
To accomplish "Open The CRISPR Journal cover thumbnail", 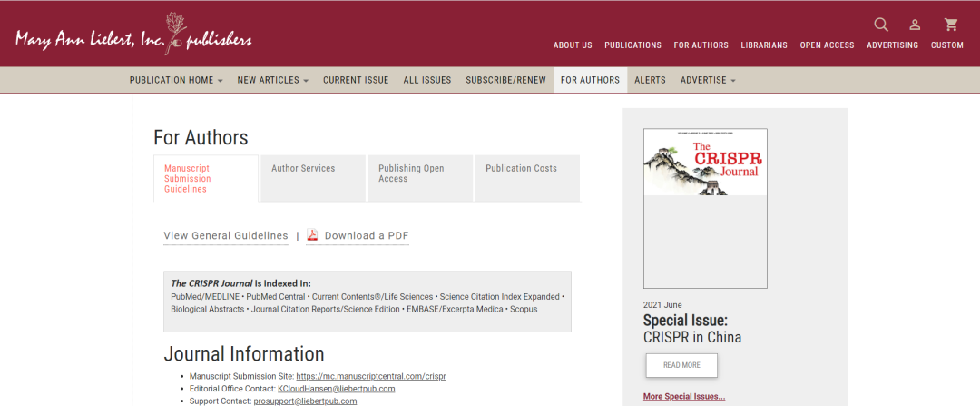I will [x=705, y=208].
